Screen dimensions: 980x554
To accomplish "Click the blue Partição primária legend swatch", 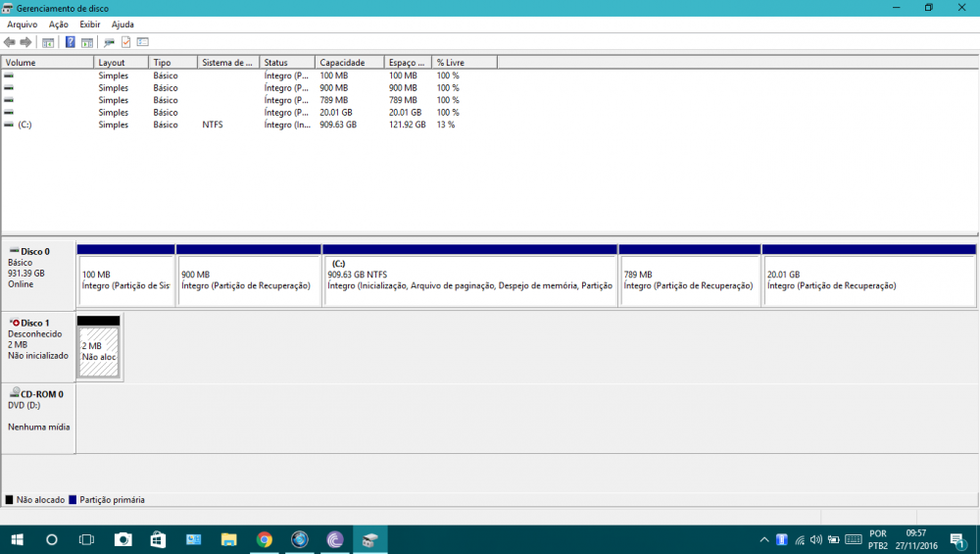I will click(73, 500).
